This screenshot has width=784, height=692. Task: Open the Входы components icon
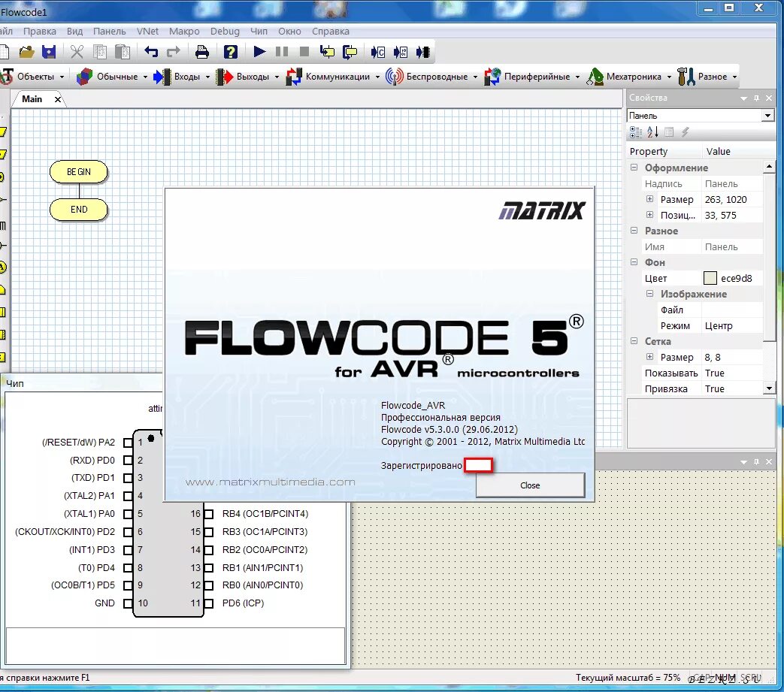[x=162, y=77]
